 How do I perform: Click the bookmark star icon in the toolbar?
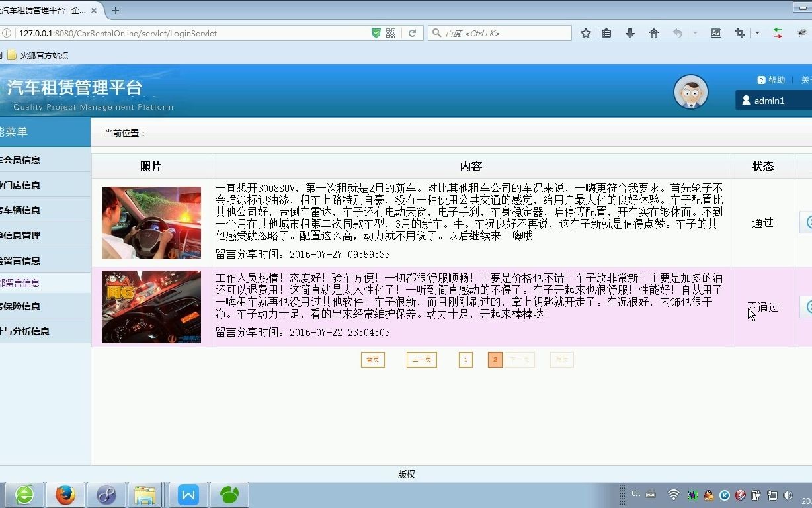tap(585, 32)
